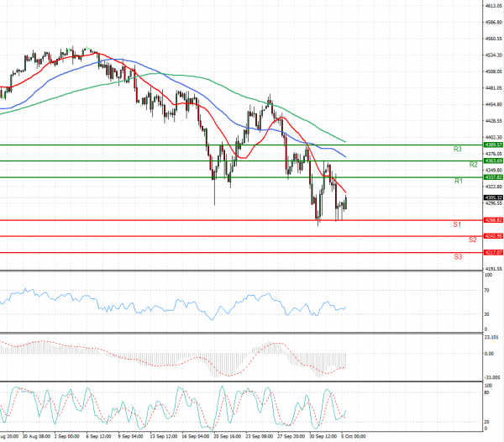Click the stochastic panel 20 level

pos(486,422)
